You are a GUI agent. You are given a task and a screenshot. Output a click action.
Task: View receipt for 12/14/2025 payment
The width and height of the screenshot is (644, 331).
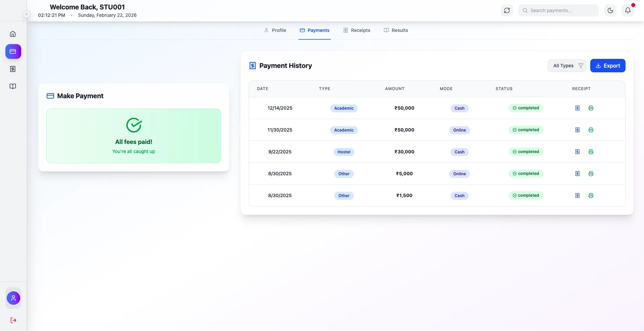point(577,108)
